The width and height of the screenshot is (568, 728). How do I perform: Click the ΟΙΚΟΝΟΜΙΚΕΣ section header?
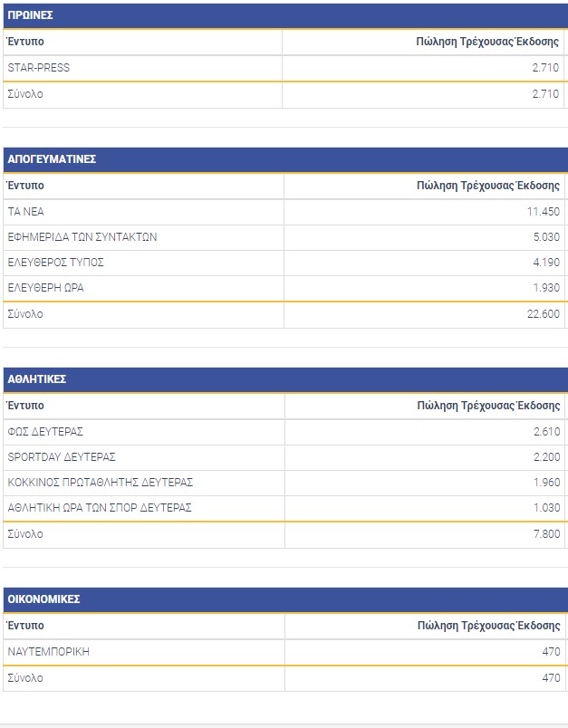click(x=43, y=599)
